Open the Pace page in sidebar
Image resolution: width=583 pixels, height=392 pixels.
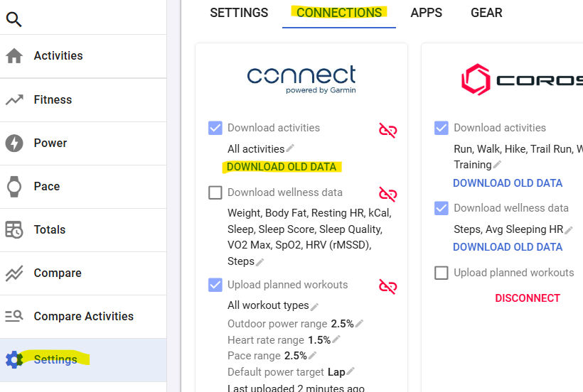[x=83, y=187]
